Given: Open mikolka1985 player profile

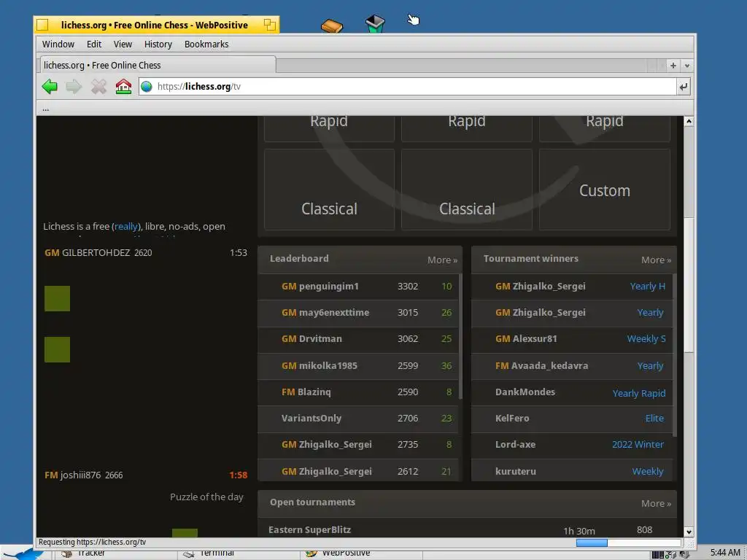Looking at the screenshot, I should coord(328,366).
